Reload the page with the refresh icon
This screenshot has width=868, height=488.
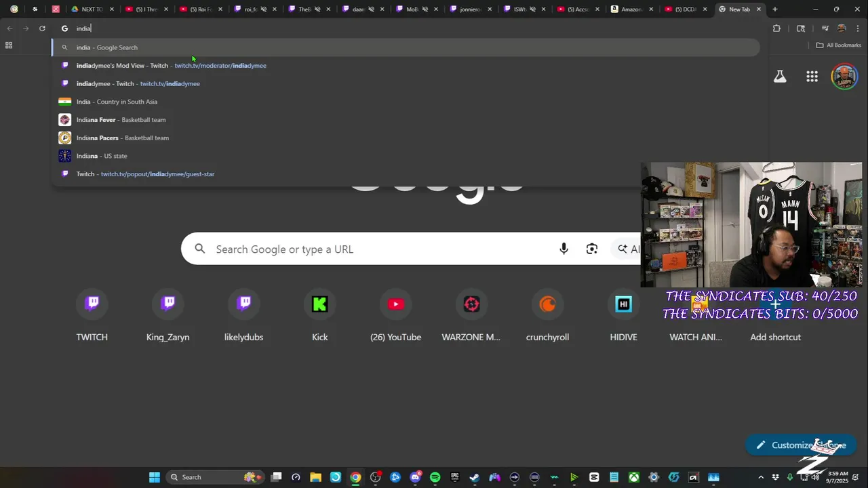pyautogui.click(x=42, y=28)
